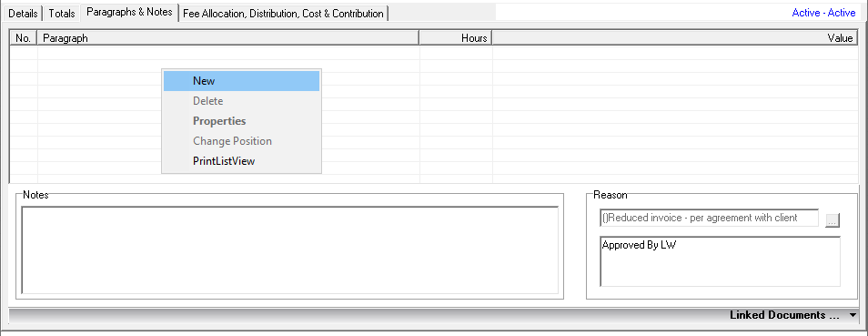
Task: Click the Active - Active status link
Action: tap(823, 13)
